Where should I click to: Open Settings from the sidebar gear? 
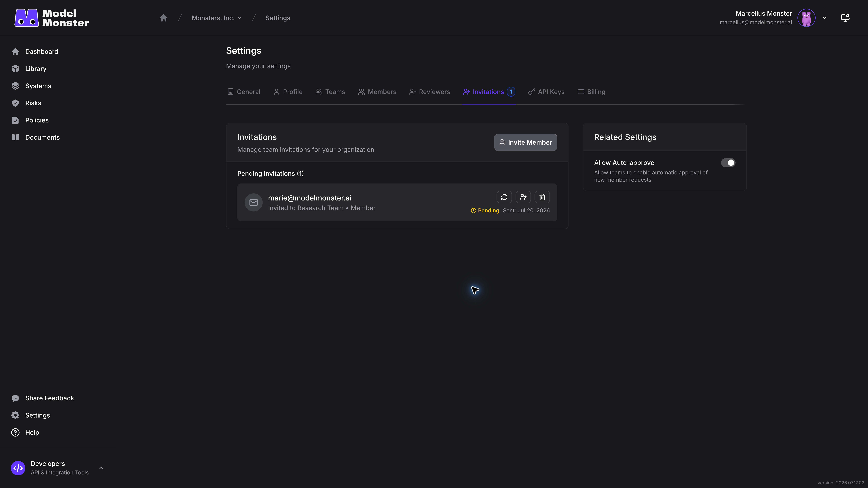pos(31,415)
